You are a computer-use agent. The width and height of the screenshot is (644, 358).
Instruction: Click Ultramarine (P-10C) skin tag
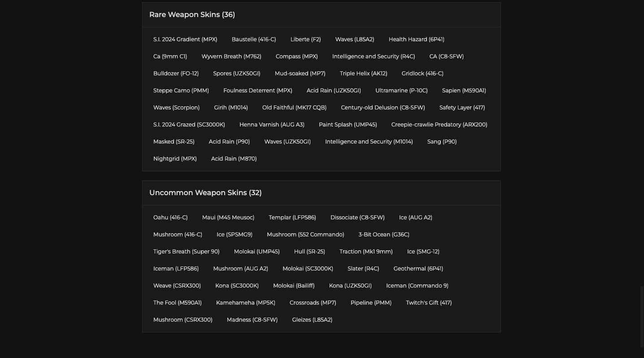(401, 91)
